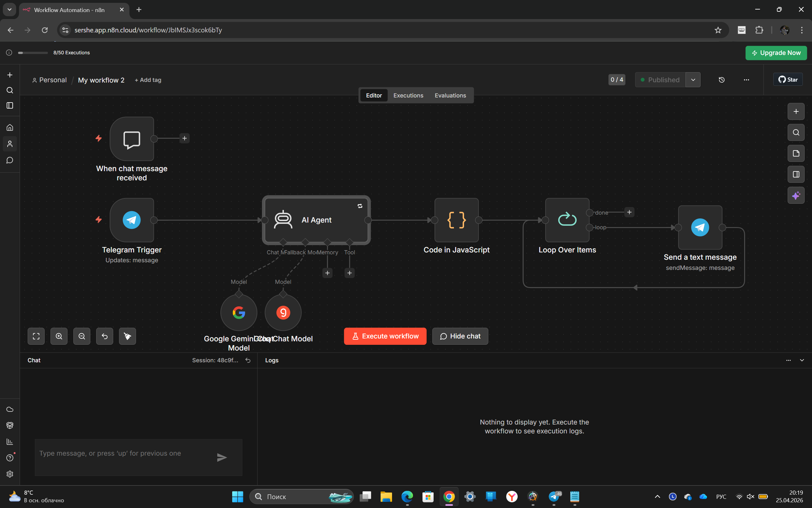The image size is (812, 508).
Task: Show hidden system tray icons
Action: [657, 497]
